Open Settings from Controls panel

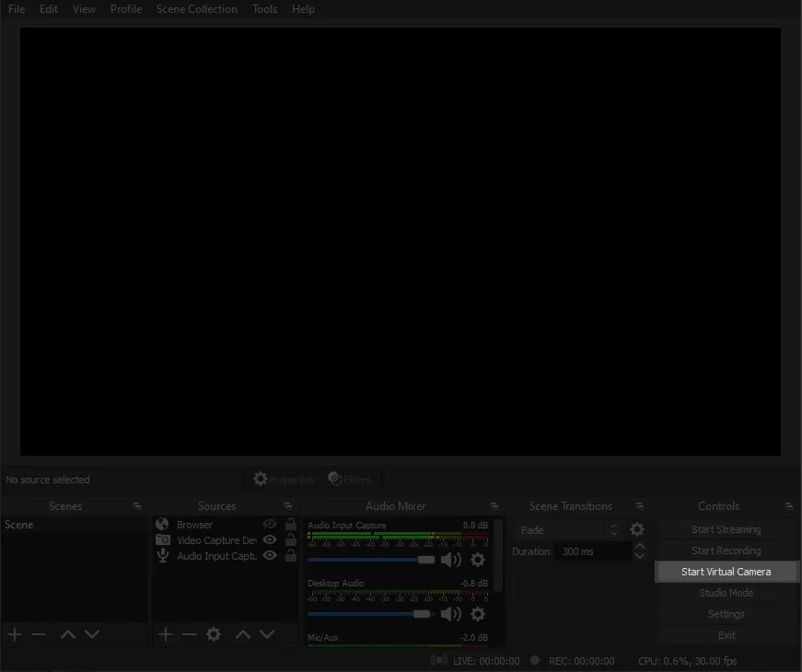tap(726, 614)
